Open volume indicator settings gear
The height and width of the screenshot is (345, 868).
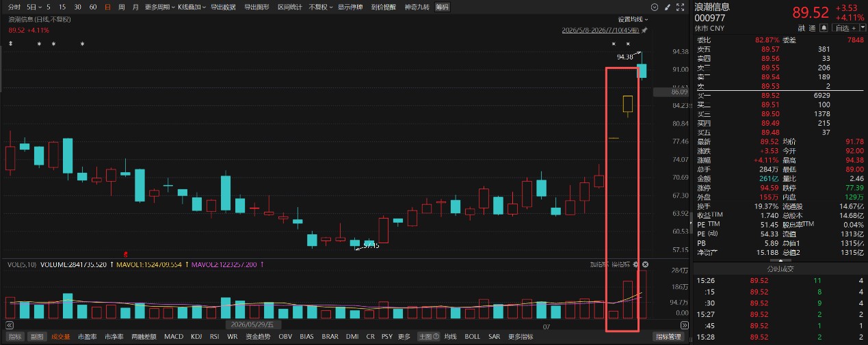click(x=635, y=264)
